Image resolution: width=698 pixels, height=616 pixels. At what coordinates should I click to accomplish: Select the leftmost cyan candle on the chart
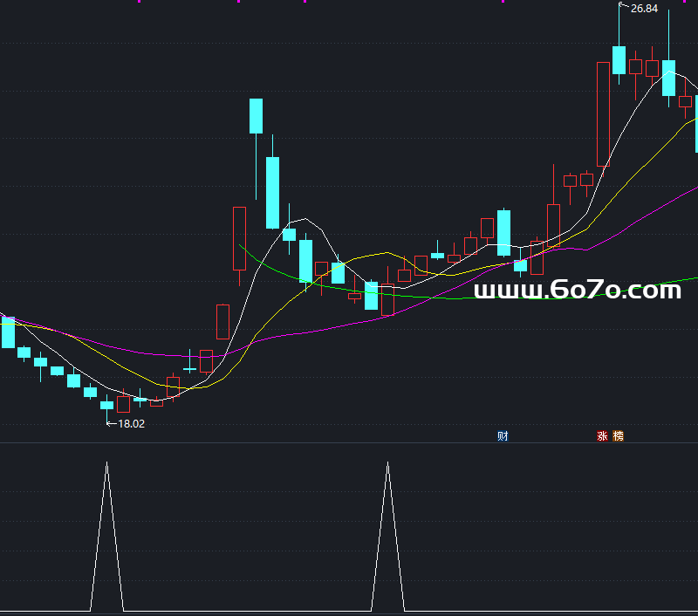coord(8,332)
